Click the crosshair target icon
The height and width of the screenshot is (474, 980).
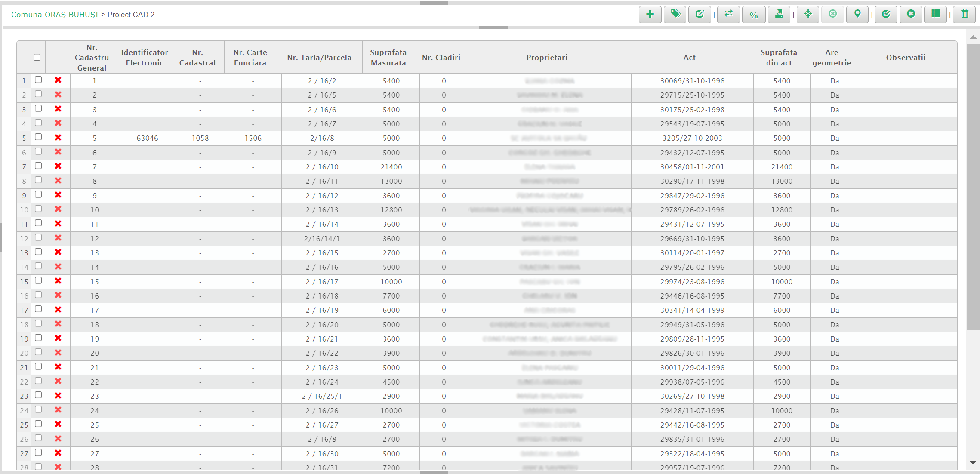[808, 14]
